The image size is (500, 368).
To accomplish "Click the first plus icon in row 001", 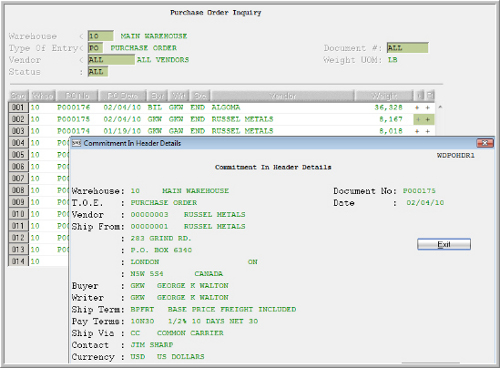I will coord(417,108).
